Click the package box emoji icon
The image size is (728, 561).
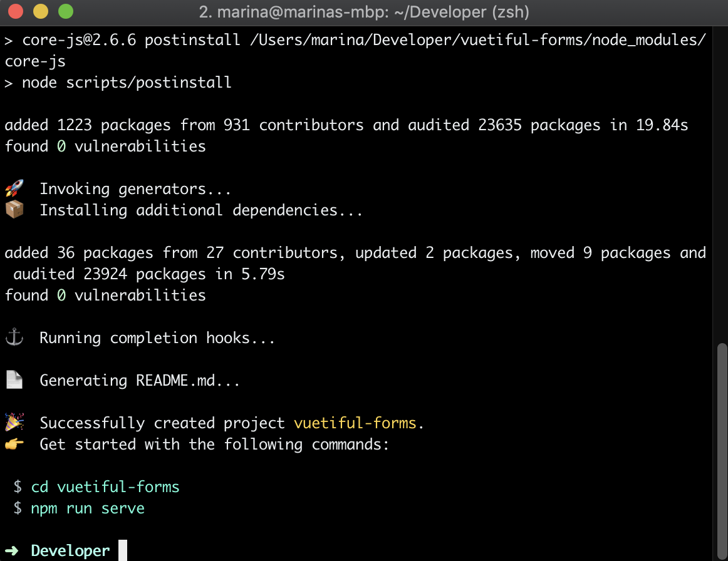pos(14,210)
